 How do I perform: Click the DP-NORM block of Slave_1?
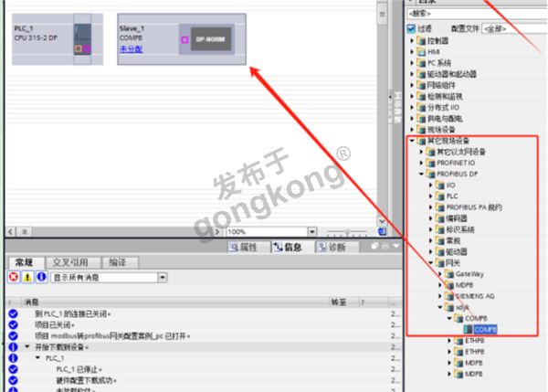[x=211, y=39]
